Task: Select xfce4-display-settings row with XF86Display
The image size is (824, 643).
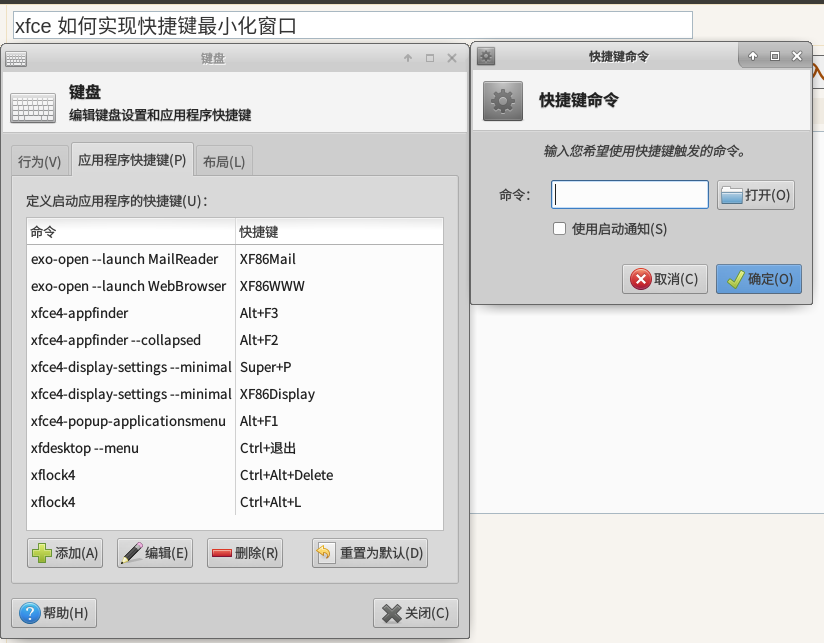Action: point(235,395)
